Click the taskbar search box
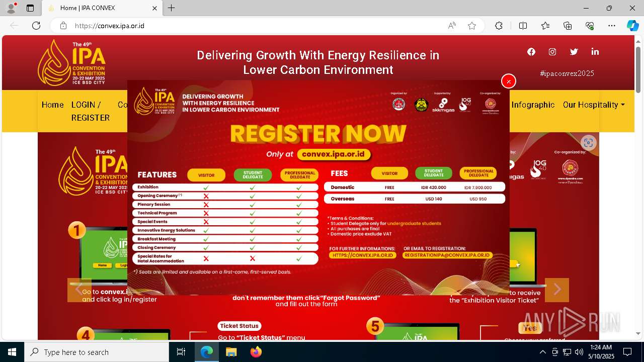The width and height of the screenshot is (644, 362). coord(97,352)
